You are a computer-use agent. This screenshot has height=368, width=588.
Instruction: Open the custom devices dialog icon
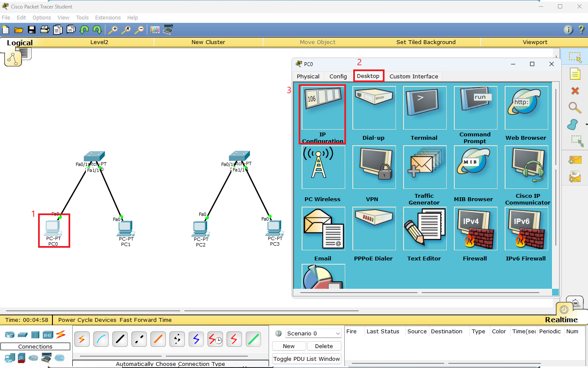coord(168,30)
